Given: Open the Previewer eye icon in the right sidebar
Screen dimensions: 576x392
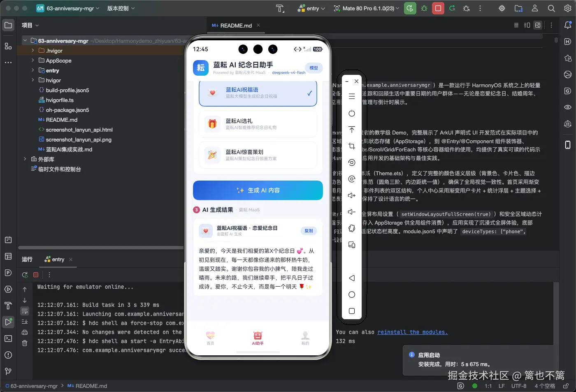Looking at the screenshot, I should click(x=568, y=107).
